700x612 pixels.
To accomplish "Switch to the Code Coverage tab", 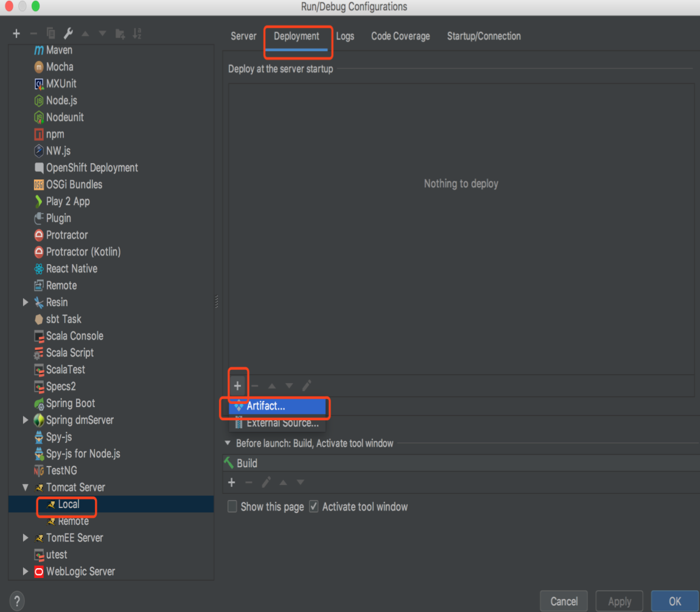I will coord(401,36).
